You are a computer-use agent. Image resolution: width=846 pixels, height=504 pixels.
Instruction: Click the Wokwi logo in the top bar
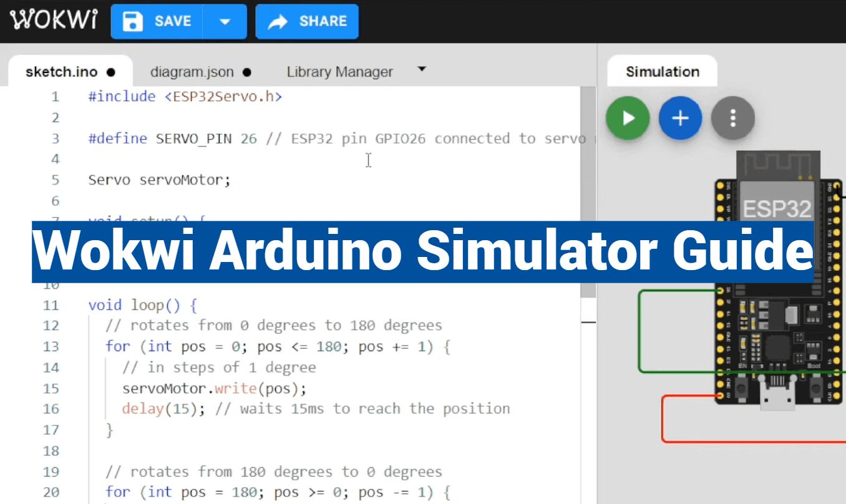click(53, 19)
